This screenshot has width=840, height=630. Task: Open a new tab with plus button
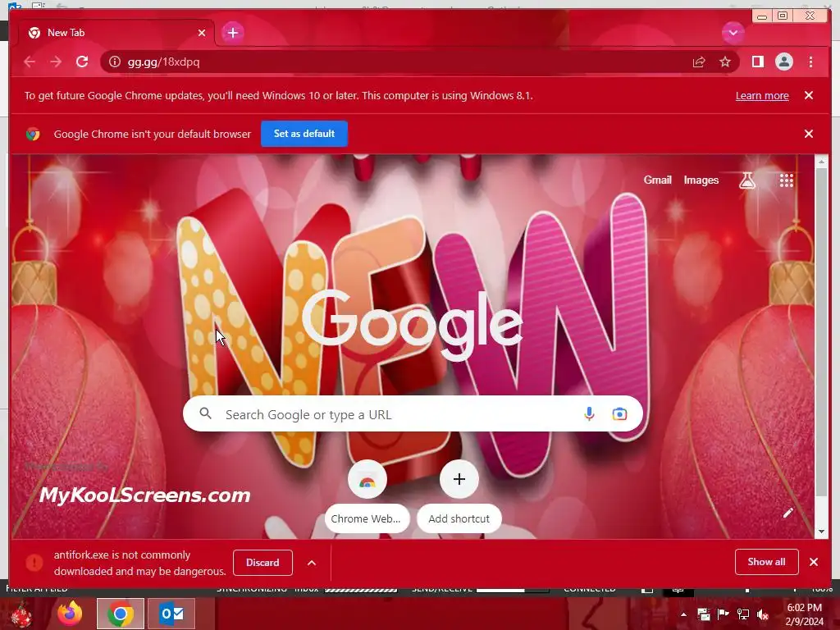232,33
